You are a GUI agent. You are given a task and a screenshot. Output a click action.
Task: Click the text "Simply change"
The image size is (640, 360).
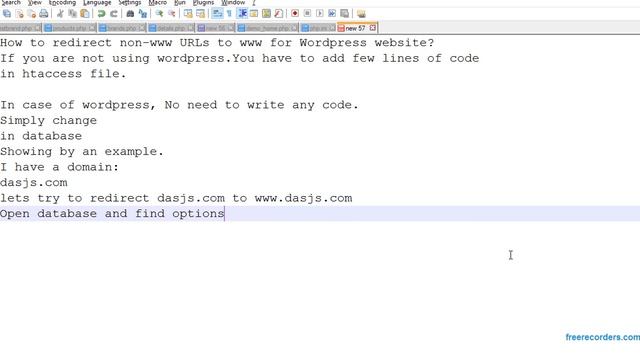(49, 120)
